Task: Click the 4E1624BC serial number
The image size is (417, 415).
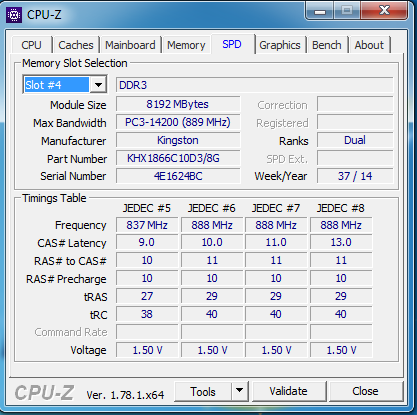Action: [178, 176]
